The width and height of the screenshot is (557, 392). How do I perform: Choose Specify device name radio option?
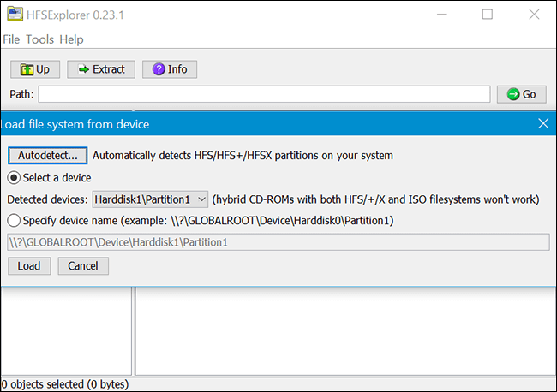click(14, 220)
